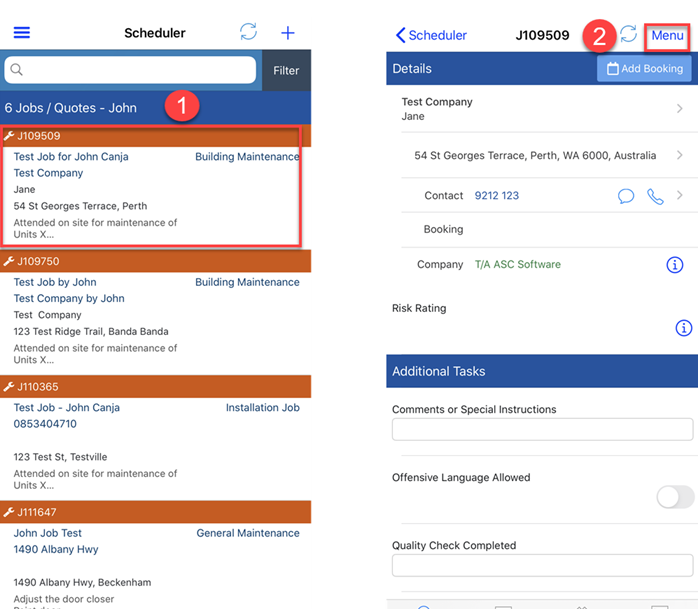Screen dimensions: 700x615
Task: Tap the plus icon to add job
Action: (x=288, y=33)
